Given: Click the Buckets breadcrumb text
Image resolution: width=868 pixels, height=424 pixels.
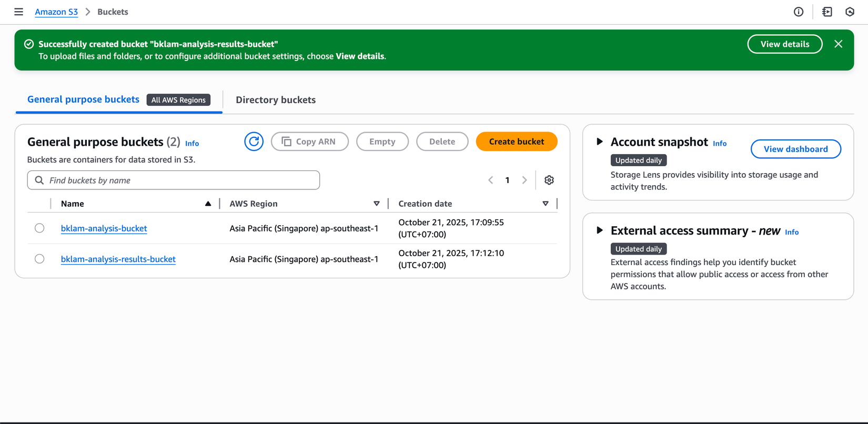Looking at the screenshot, I should point(113,12).
